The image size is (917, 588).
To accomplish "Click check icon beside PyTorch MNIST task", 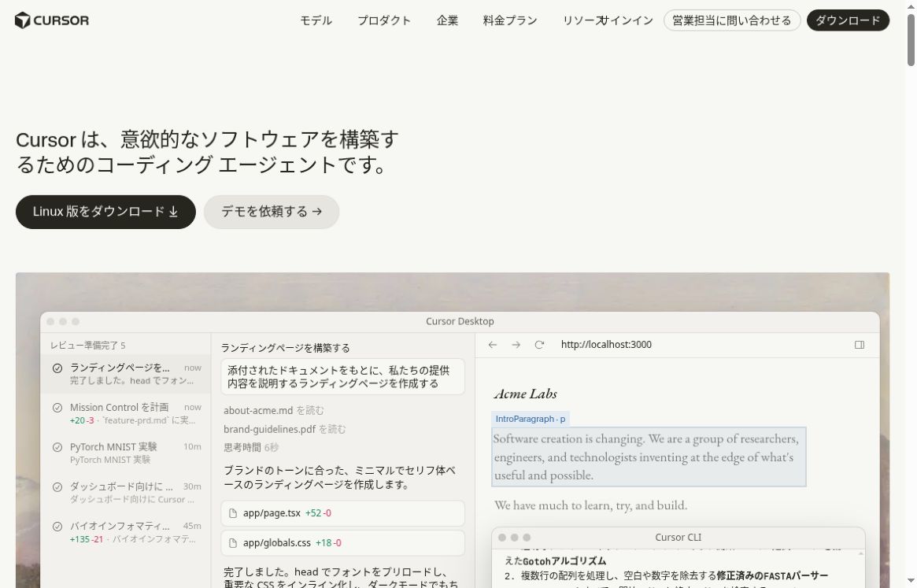I will coord(57,448).
